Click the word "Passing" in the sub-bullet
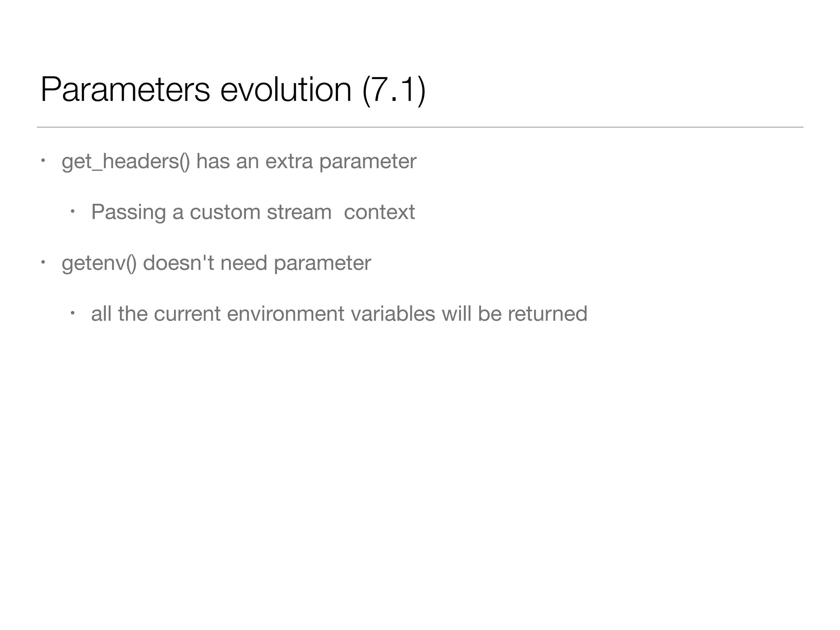The width and height of the screenshot is (840, 630). pos(128,212)
